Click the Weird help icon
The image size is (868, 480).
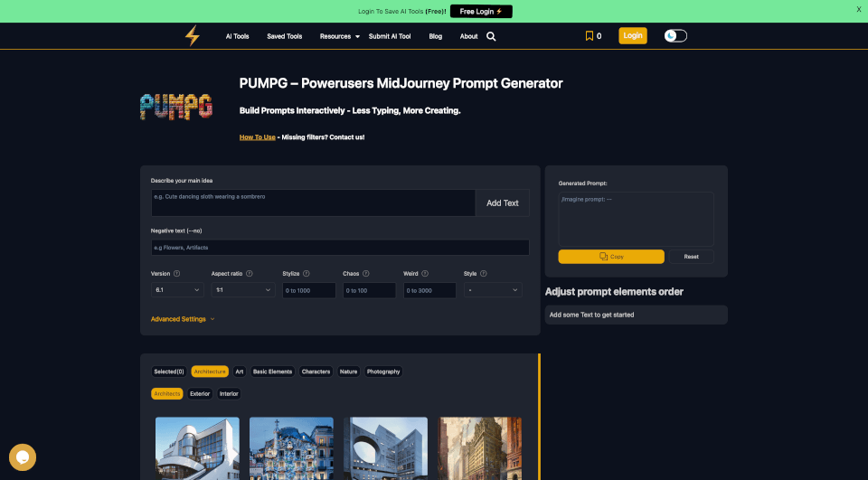click(x=425, y=274)
